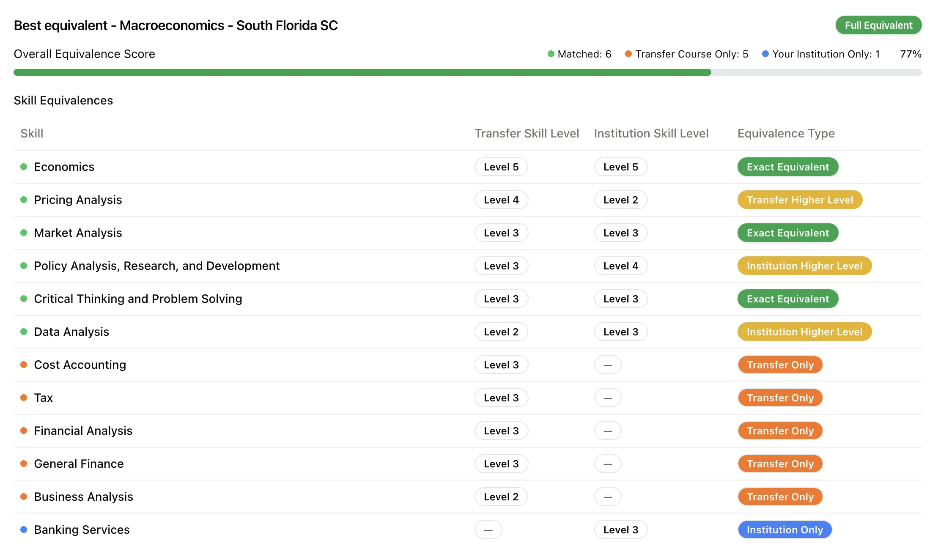Click the empty institution level pill for Business Analysis
938x560 pixels.
pyautogui.click(x=607, y=497)
